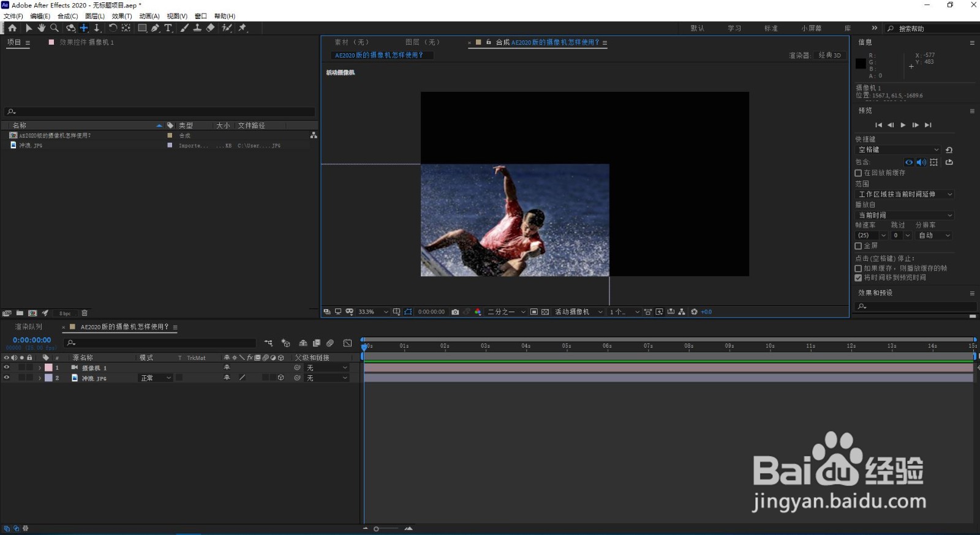
Task: Select the Brush tool
Action: [x=184, y=28]
